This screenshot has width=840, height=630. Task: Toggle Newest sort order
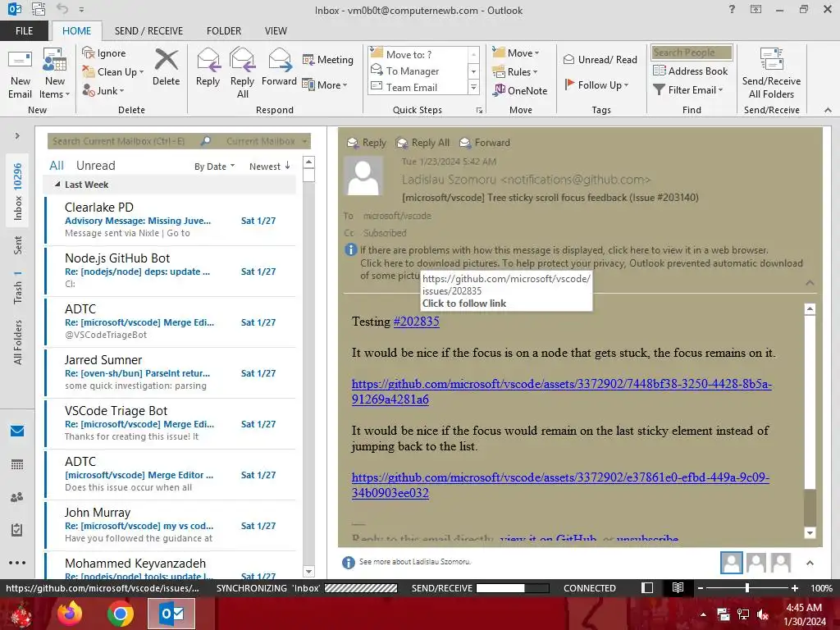tap(270, 167)
